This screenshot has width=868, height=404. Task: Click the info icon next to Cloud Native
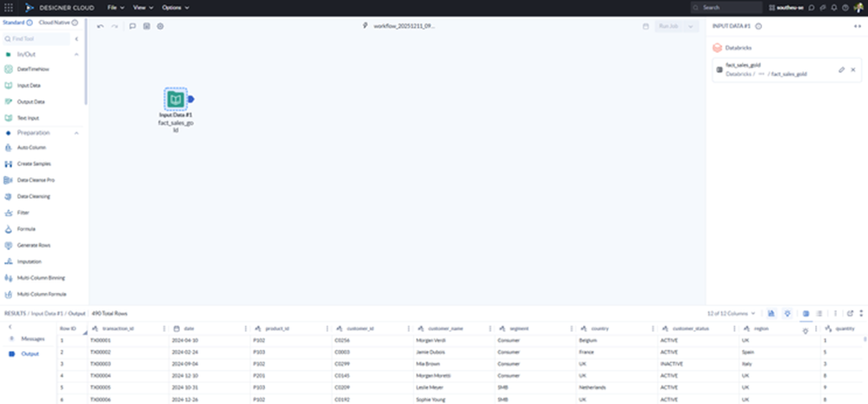point(75,23)
